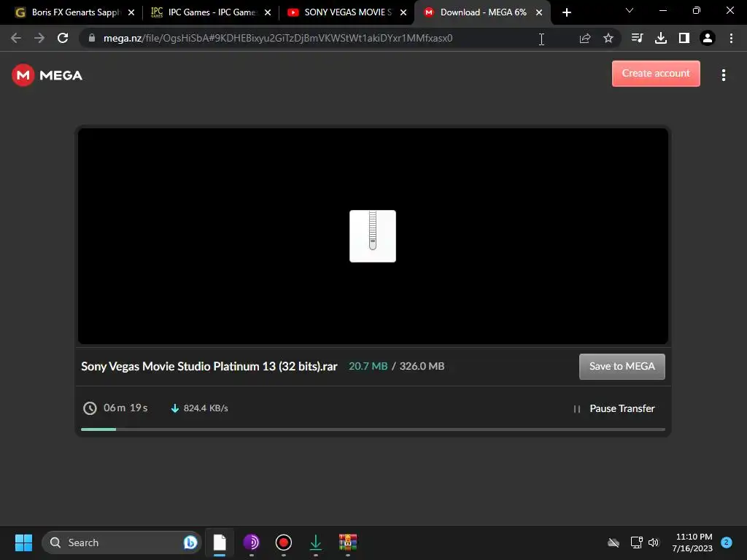Go forward in browser history
The image size is (747, 560).
[39, 38]
